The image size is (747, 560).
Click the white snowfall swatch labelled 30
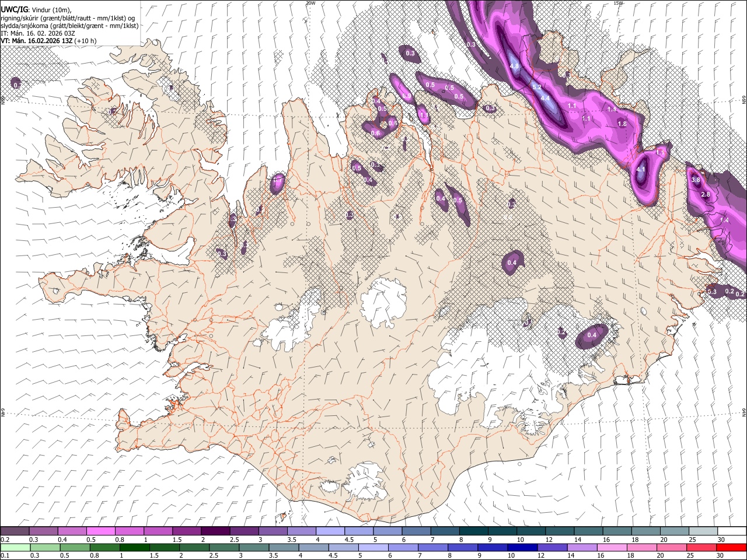click(732, 531)
